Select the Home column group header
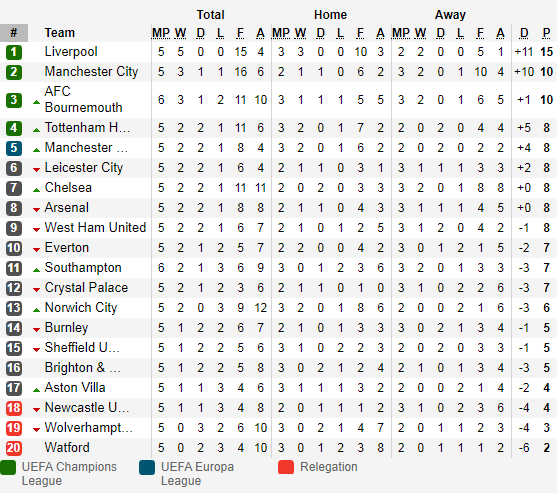 [330, 15]
